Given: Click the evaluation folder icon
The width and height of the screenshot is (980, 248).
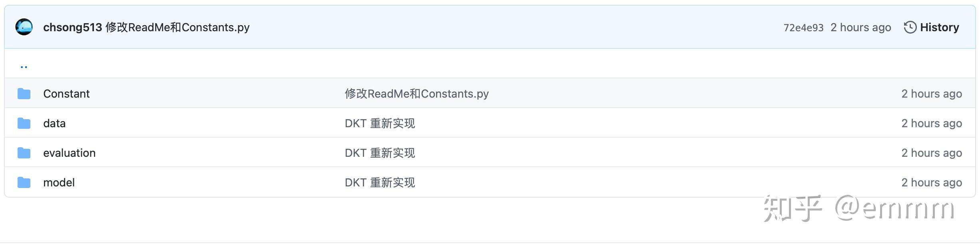Looking at the screenshot, I should (24, 152).
